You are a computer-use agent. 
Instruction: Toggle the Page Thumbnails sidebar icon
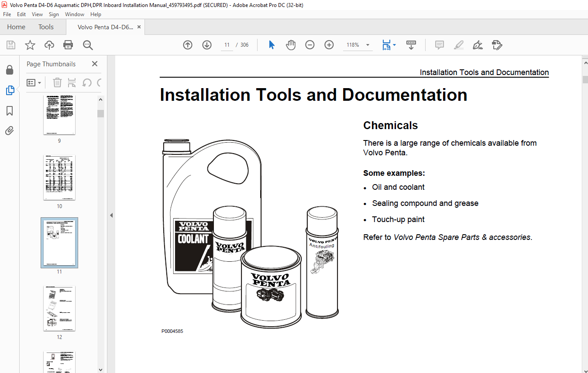point(10,90)
